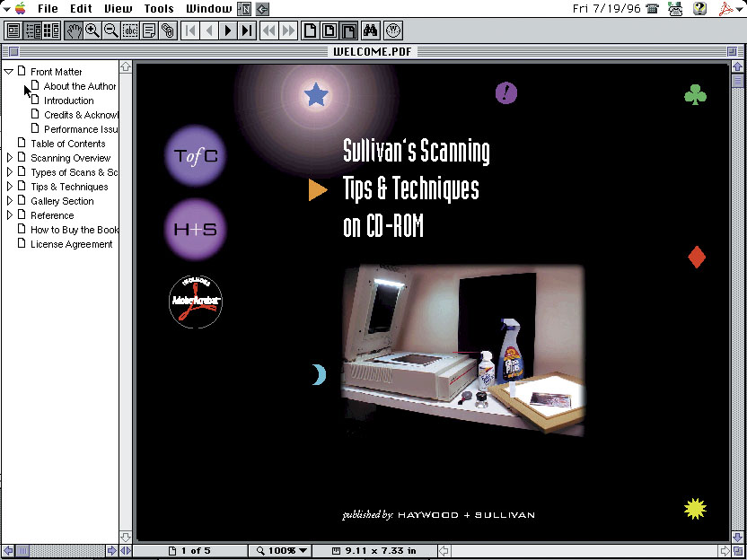Select the Zoom In magnifier tool
Image resolution: width=747 pixels, height=560 pixels.
click(x=92, y=31)
